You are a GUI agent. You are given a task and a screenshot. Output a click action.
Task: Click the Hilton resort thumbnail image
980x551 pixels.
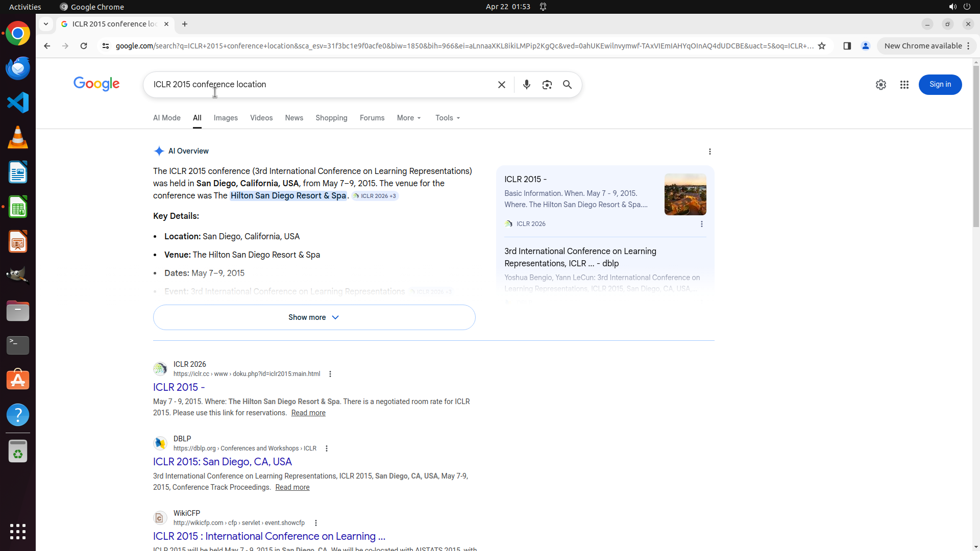685,194
